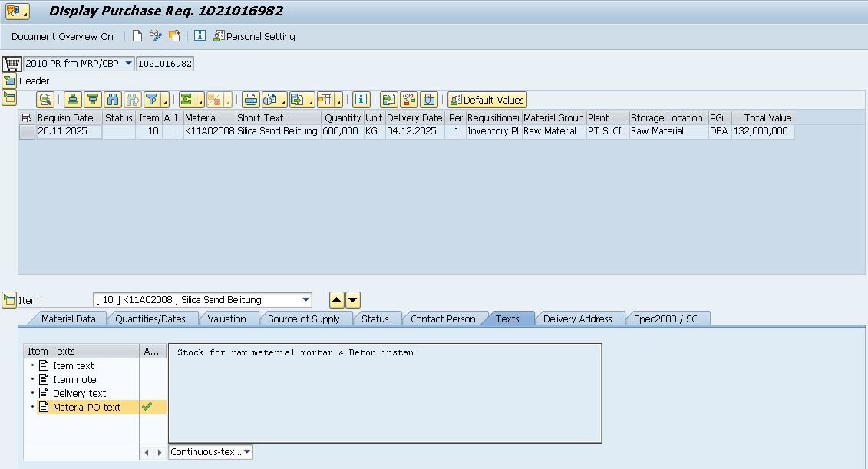Open the Item selection dropdown

point(306,300)
